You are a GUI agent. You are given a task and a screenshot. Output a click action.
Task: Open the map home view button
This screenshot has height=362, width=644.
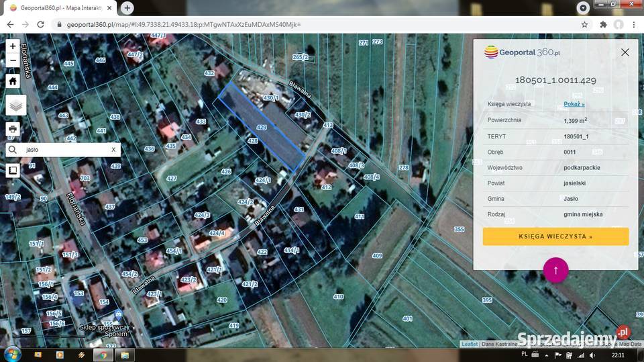pos(13,81)
